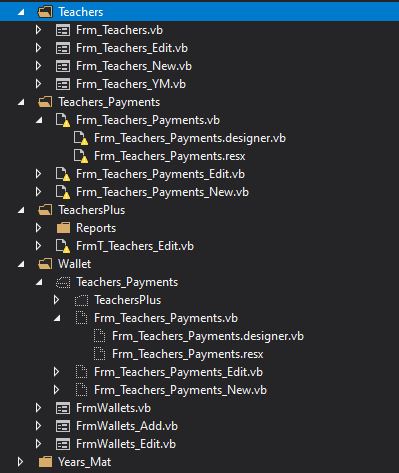Screen dimensions: 399x473
Task: Select the 'FrmWallets_Edit.vb' file name
Action: click(126, 444)
